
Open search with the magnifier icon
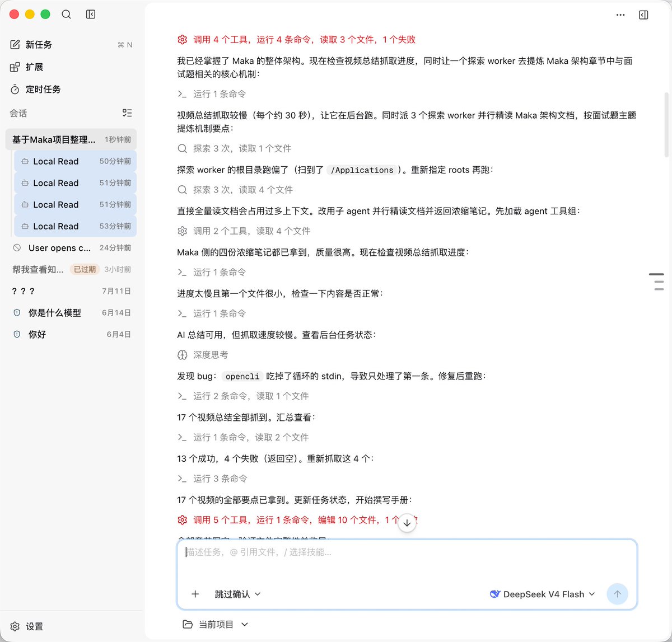coord(66,15)
